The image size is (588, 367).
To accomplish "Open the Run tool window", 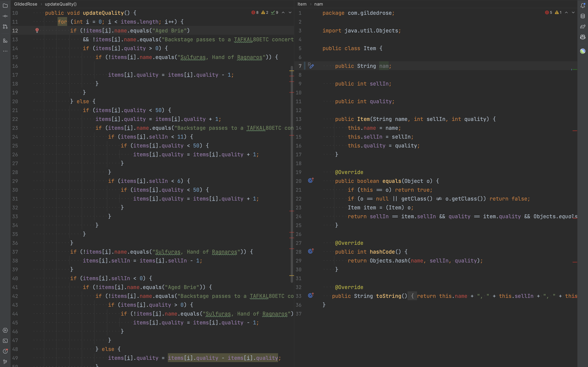I will click(x=5, y=330).
